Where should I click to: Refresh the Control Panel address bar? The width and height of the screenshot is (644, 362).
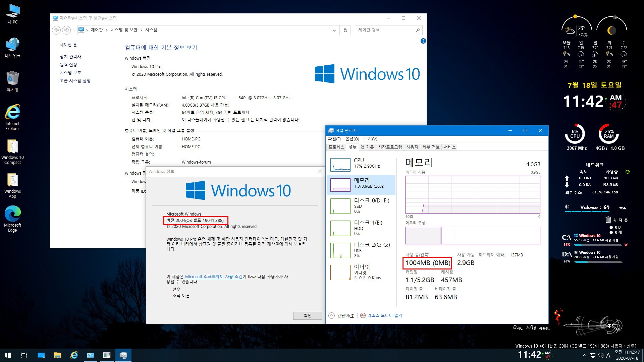pyautogui.click(x=345, y=30)
